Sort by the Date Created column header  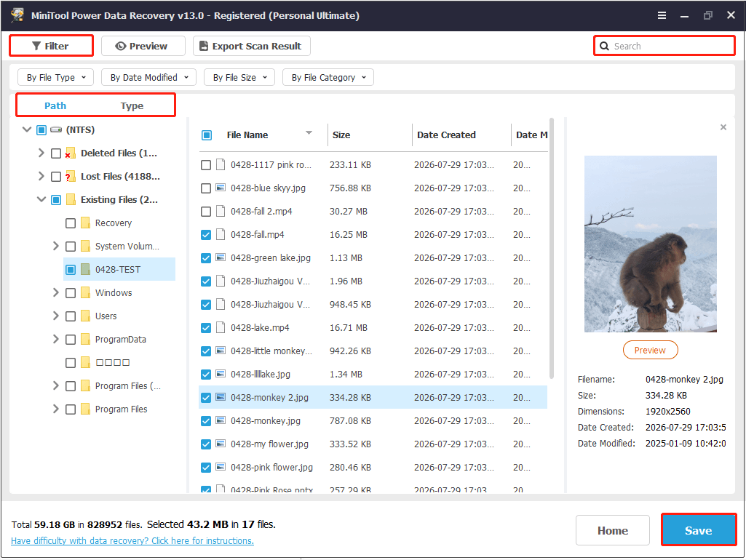[446, 135]
